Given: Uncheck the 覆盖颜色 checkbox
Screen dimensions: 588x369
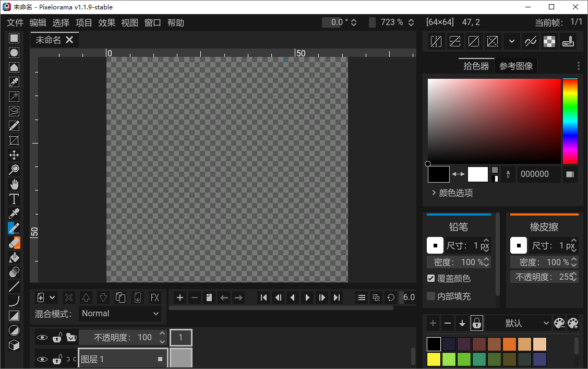Looking at the screenshot, I should pos(430,279).
